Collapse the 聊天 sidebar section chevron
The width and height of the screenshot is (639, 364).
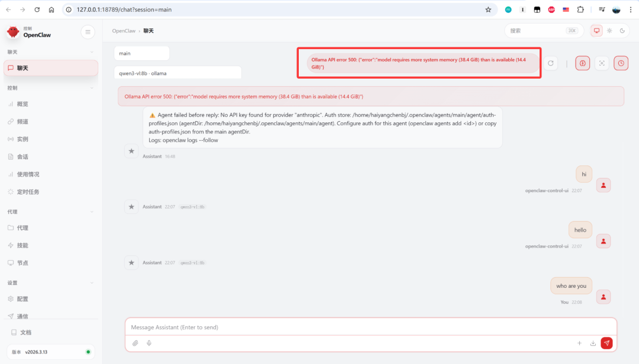click(92, 52)
